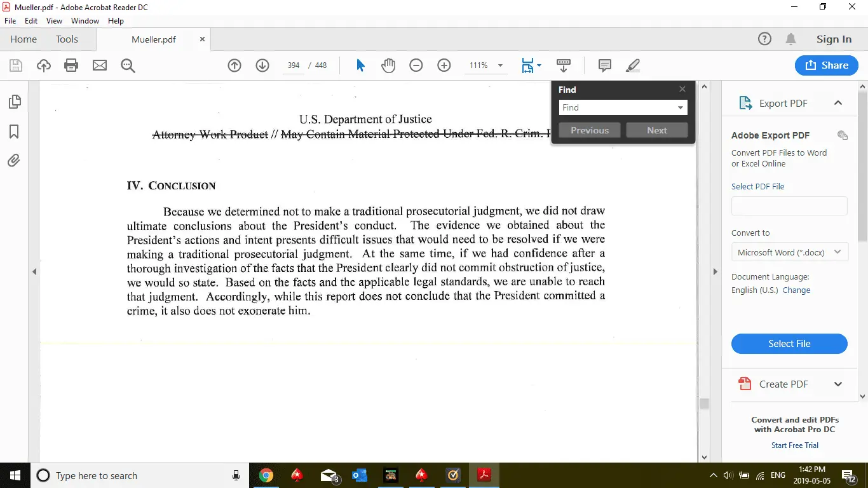Click the page number field showing 394
This screenshot has width=868, height=488.
point(294,65)
